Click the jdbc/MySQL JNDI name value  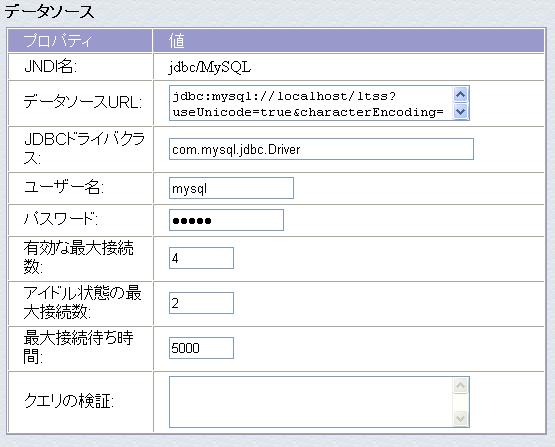click(210, 67)
